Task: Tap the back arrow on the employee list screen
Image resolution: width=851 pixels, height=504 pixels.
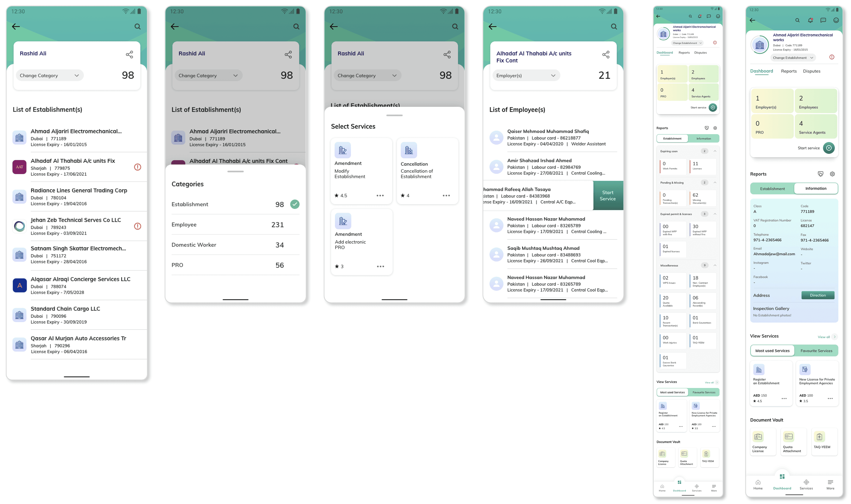Action: click(492, 27)
